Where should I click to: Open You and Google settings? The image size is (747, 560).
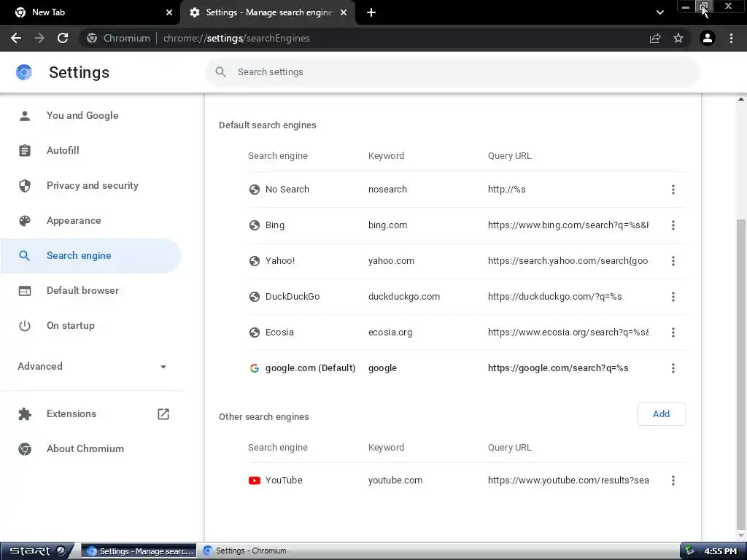pyautogui.click(x=90, y=115)
